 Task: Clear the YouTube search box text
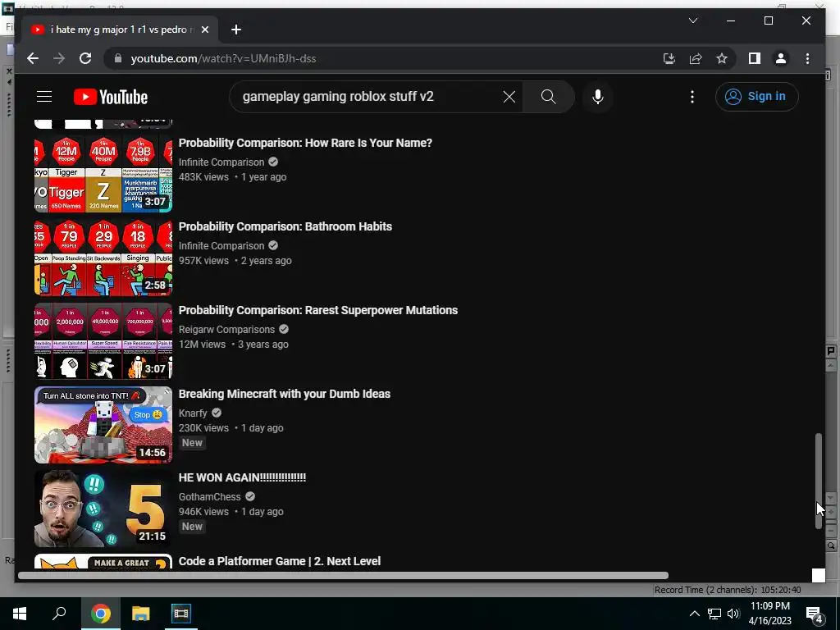(x=509, y=97)
